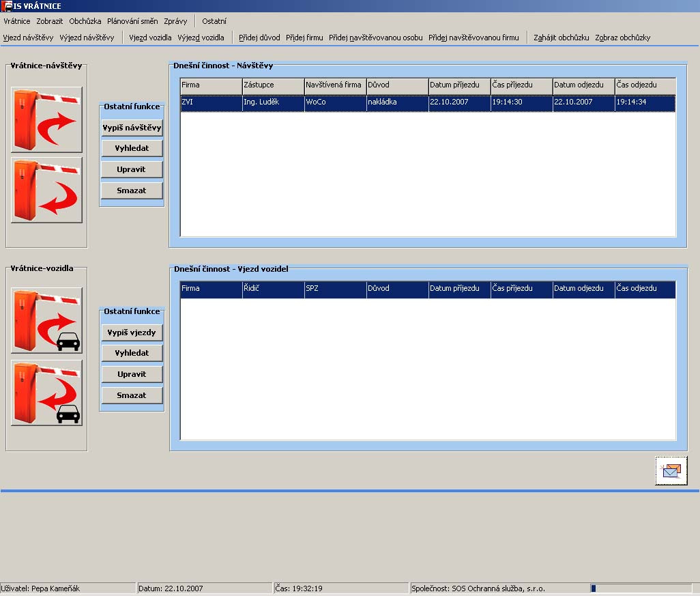This screenshot has width=700, height=596.
Task: Open the Zprávy menu
Action: 175,21
